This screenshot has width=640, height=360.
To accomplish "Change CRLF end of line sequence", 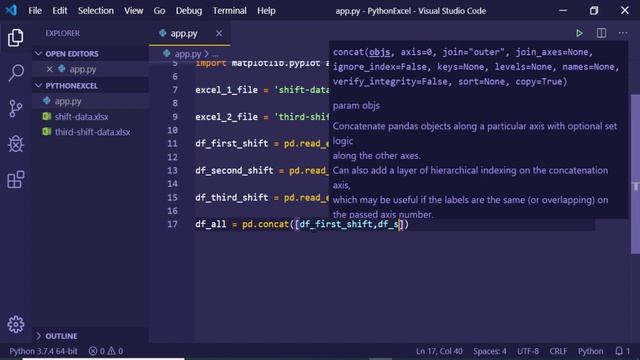I will click(x=558, y=351).
